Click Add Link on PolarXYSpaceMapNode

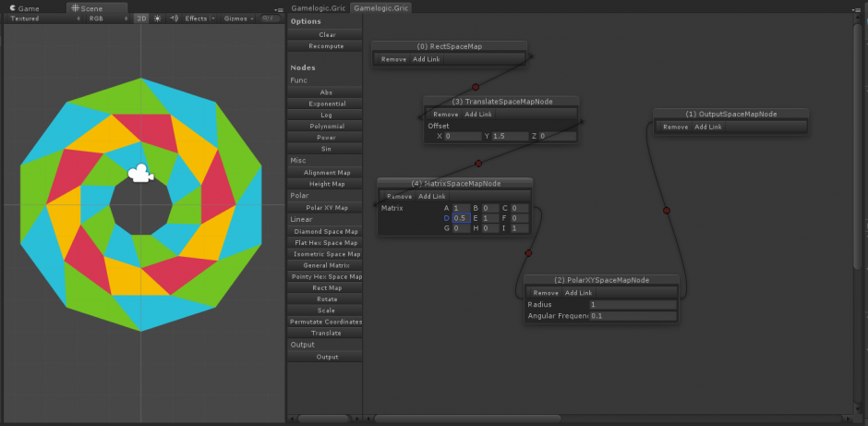tap(578, 293)
